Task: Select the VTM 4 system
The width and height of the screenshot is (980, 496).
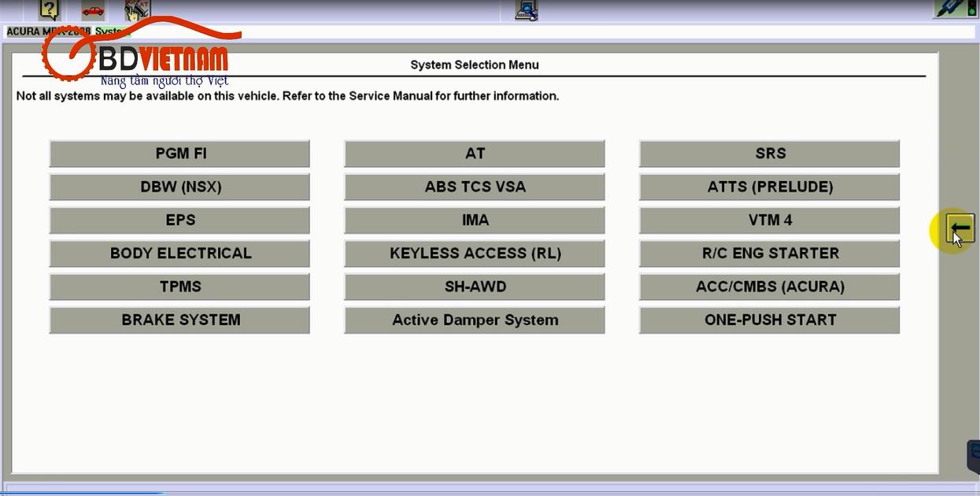Action: click(x=769, y=220)
